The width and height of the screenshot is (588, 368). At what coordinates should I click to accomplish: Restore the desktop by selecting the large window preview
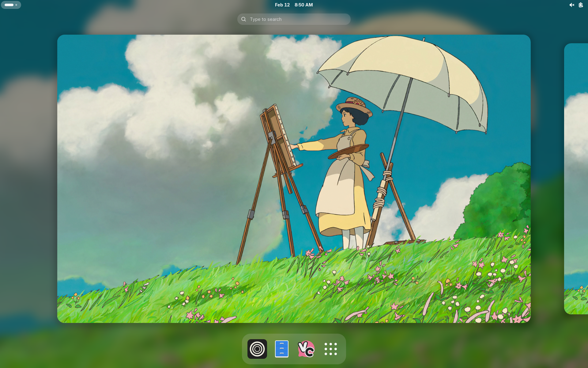293,178
